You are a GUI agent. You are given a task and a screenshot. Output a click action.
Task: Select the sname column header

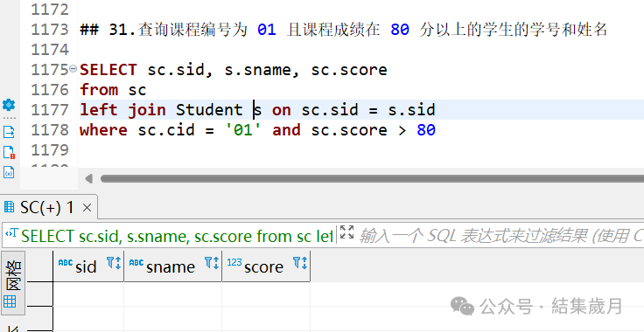click(172, 266)
